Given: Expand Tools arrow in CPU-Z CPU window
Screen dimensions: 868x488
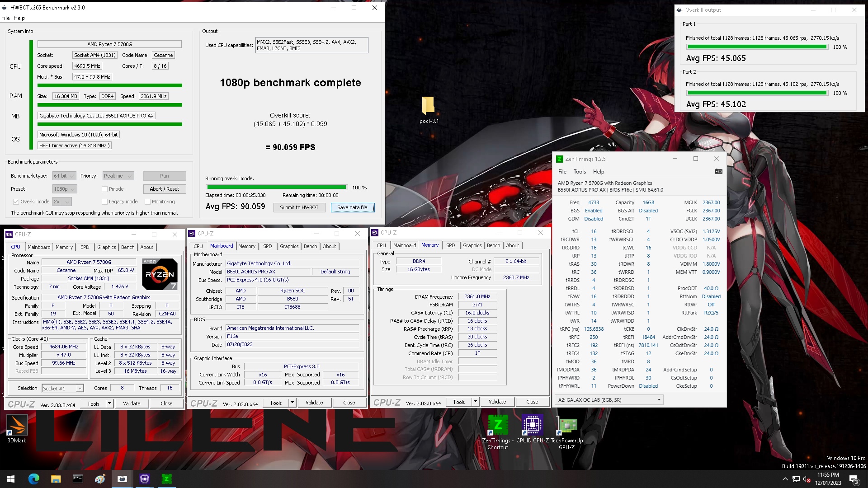Looking at the screenshot, I should [x=109, y=404].
